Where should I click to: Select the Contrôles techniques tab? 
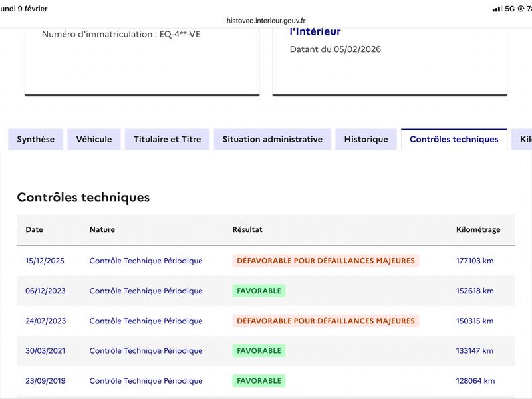coord(454,139)
